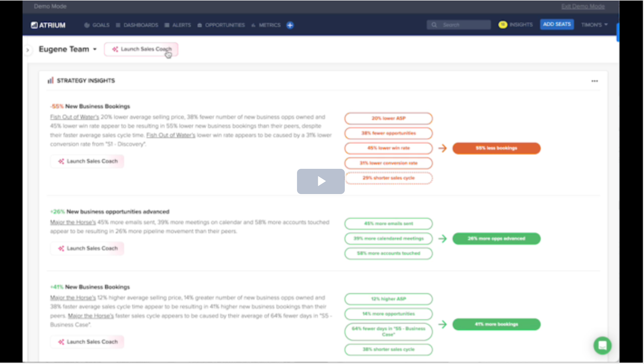Click the 41% more bookings pill
The image size is (644, 364).
point(496,324)
